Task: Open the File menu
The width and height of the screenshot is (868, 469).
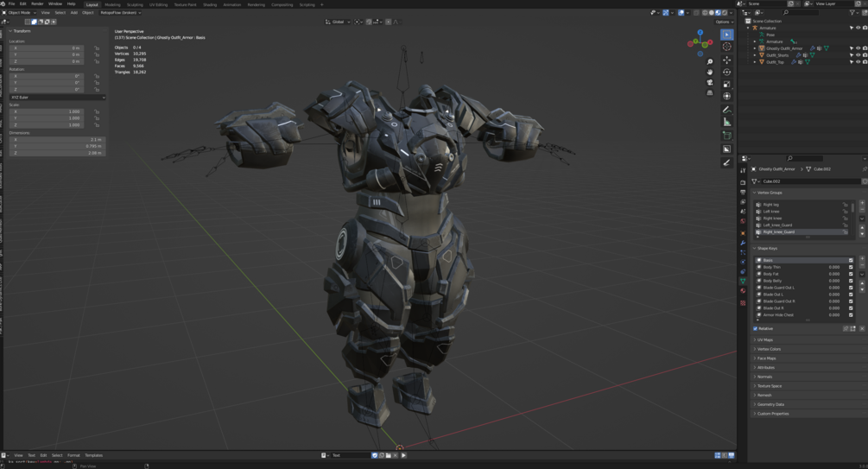Action: click(x=11, y=3)
